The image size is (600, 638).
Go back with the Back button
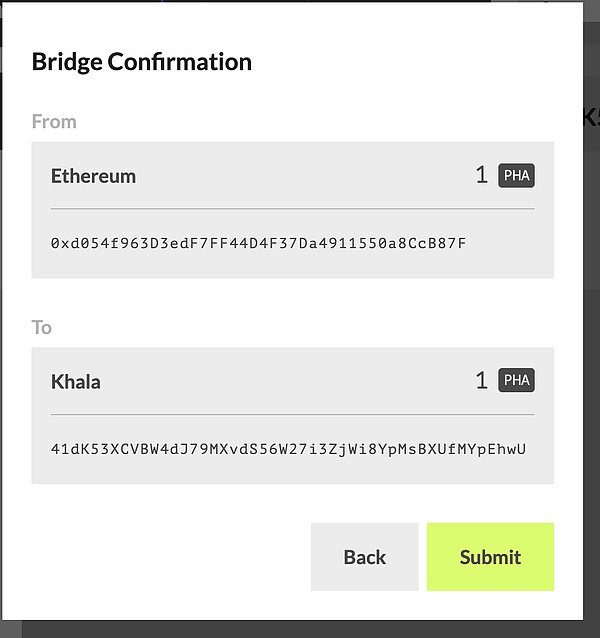pos(364,557)
